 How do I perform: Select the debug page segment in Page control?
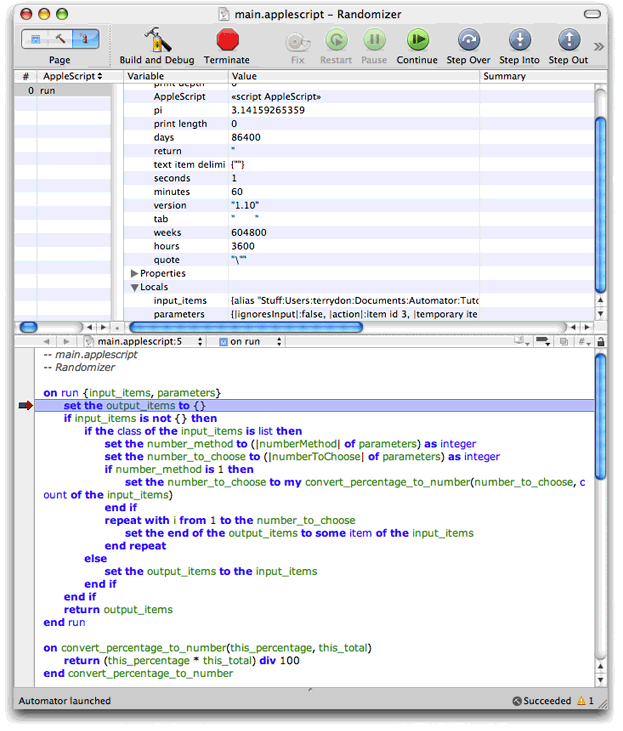click(x=84, y=39)
